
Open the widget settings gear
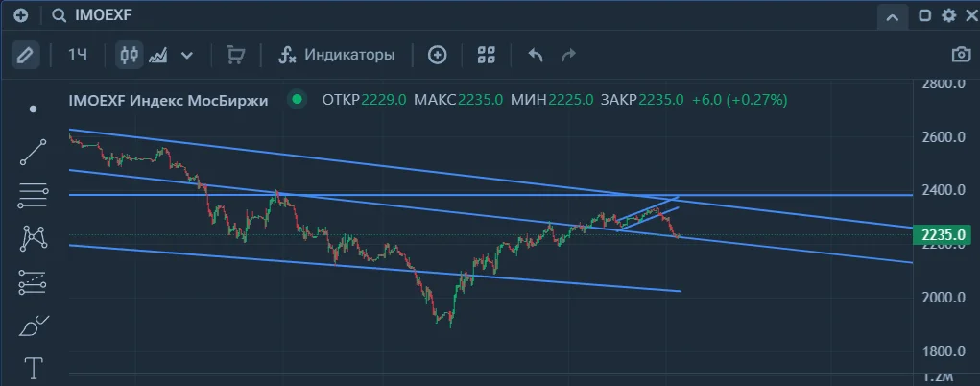coord(948,15)
